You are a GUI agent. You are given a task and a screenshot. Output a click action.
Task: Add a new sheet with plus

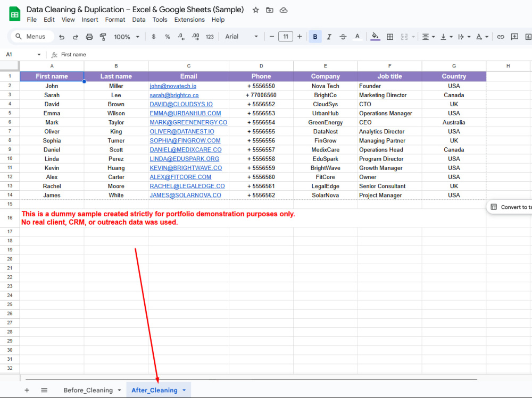tap(27, 390)
